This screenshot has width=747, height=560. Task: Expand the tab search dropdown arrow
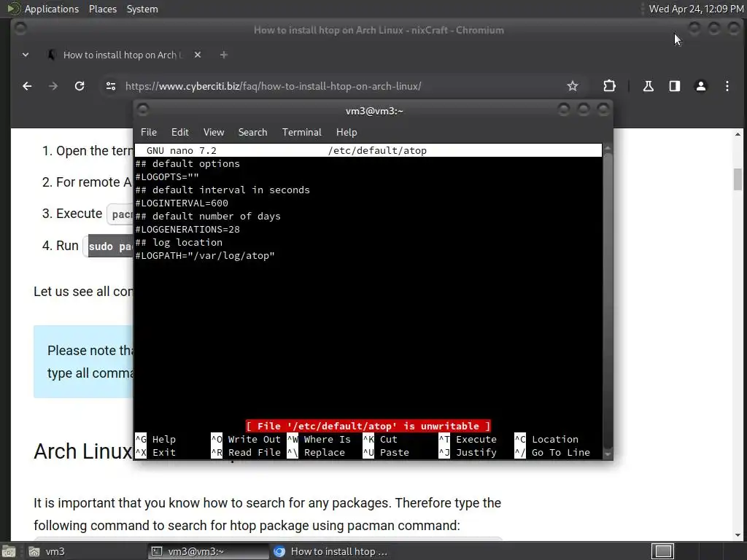(x=26, y=55)
